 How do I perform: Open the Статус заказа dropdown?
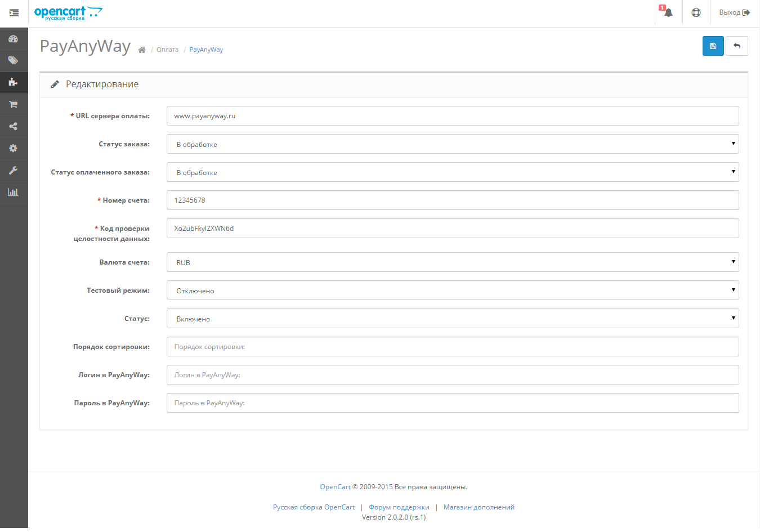point(453,144)
